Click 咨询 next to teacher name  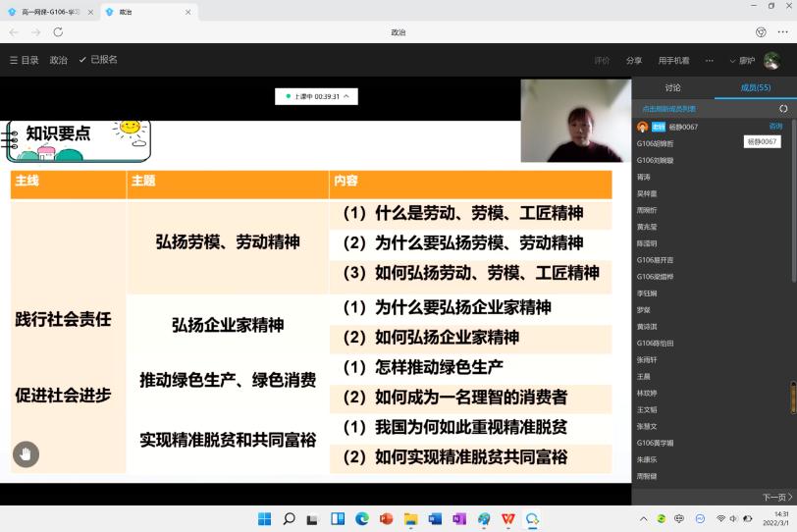click(775, 126)
